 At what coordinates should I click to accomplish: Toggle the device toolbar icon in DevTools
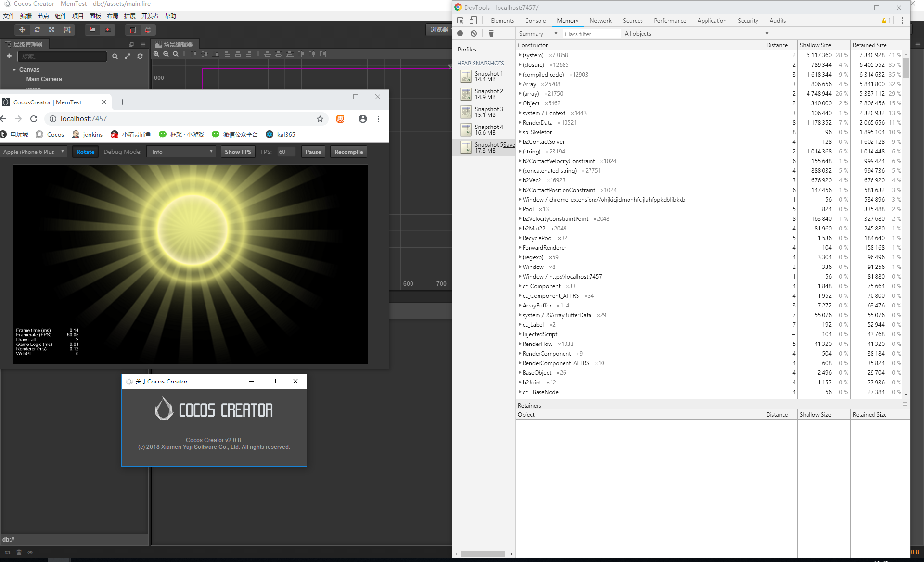click(x=473, y=20)
